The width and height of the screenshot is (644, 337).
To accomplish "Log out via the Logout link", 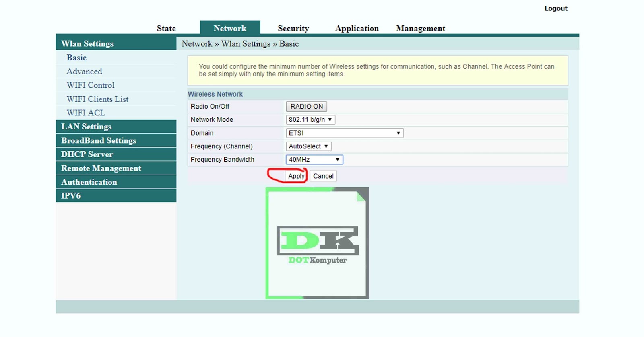I will 556,8.
